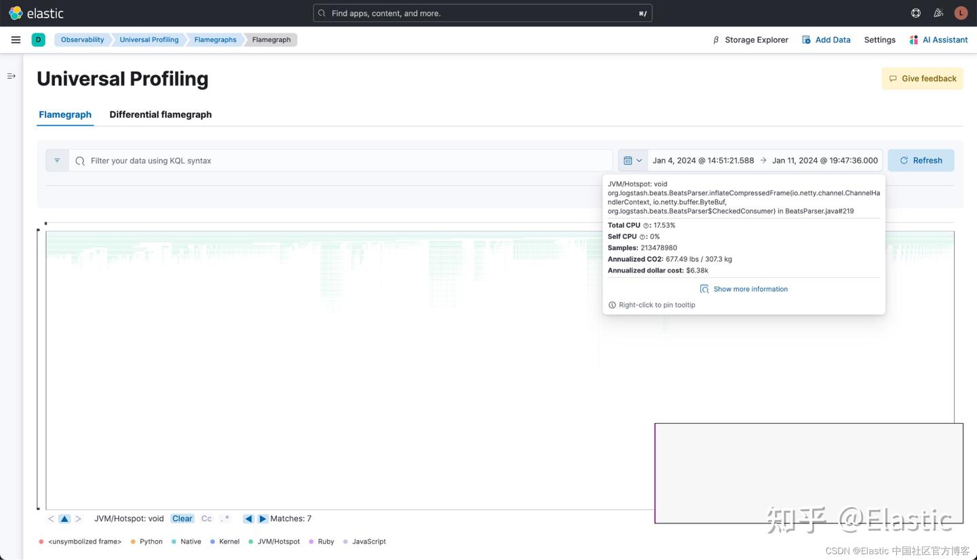Click the Give feedback button
This screenshot has width=977, height=560.
point(923,79)
